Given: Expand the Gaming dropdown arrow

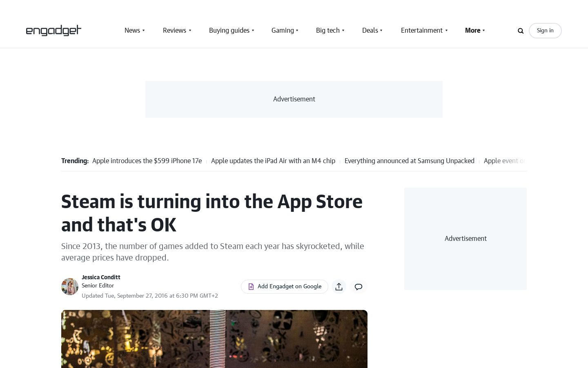Looking at the screenshot, I should (x=297, y=30).
